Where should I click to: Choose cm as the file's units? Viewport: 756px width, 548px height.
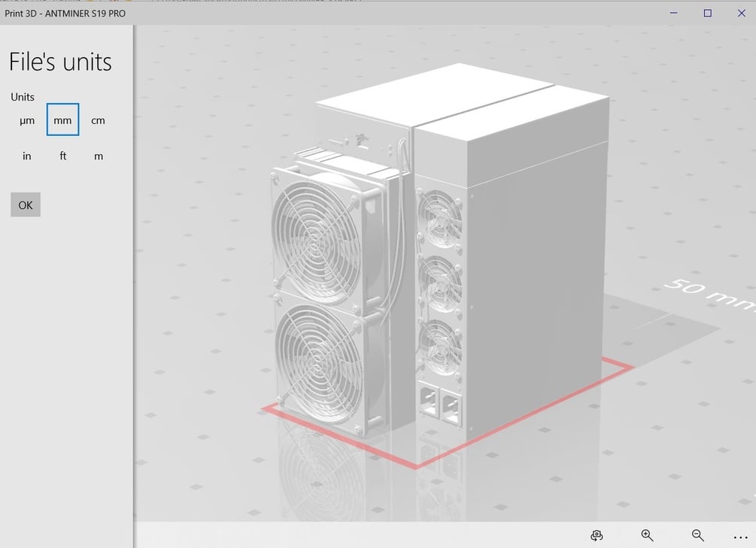(98, 120)
